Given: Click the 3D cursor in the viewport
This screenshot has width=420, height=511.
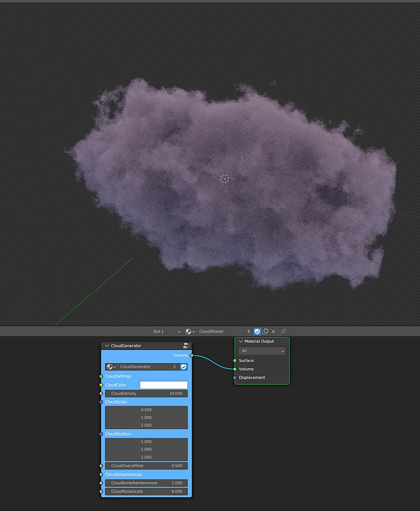Looking at the screenshot, I should 225,179.
